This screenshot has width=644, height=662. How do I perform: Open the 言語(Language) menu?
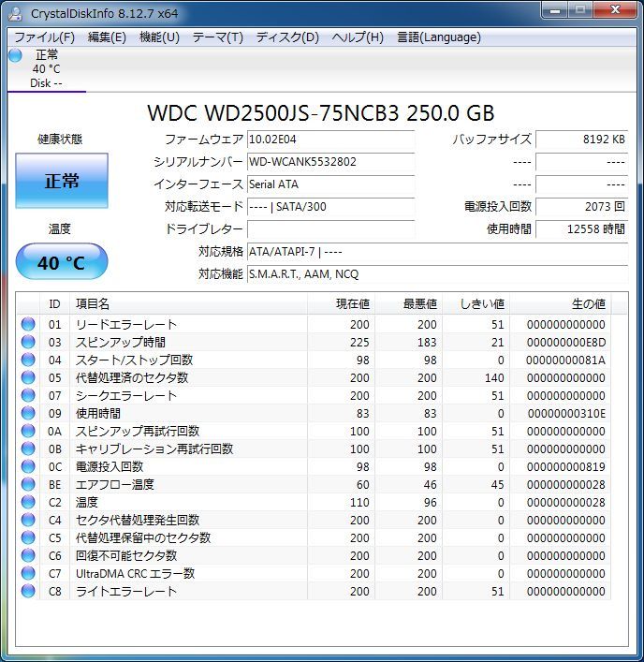439,37
